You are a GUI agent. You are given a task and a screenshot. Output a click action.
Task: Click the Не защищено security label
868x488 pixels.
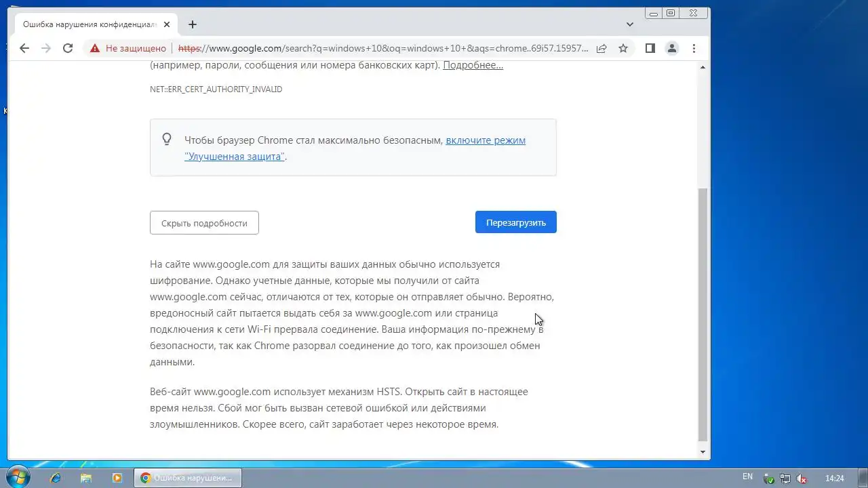(136, 48)
